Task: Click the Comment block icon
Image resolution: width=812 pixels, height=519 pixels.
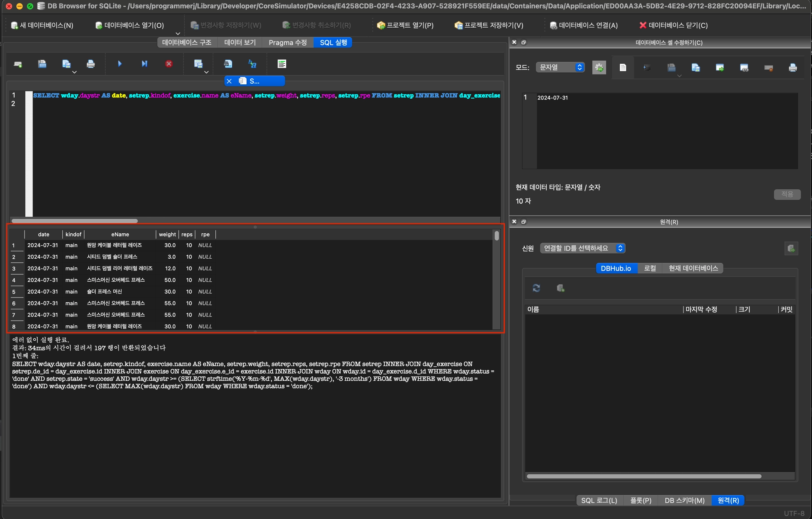Action: tap(282, 64)
